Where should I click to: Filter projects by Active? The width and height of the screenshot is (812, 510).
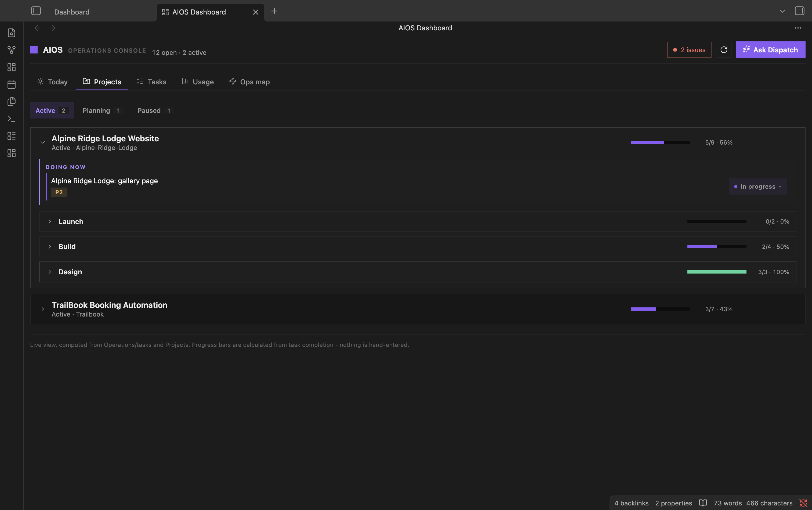coord(52,110)
